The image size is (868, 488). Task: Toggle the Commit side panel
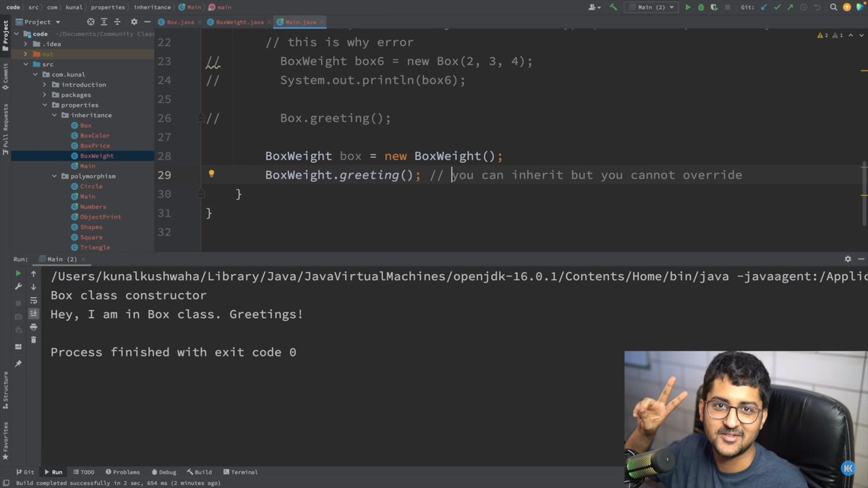coord(5,76)
